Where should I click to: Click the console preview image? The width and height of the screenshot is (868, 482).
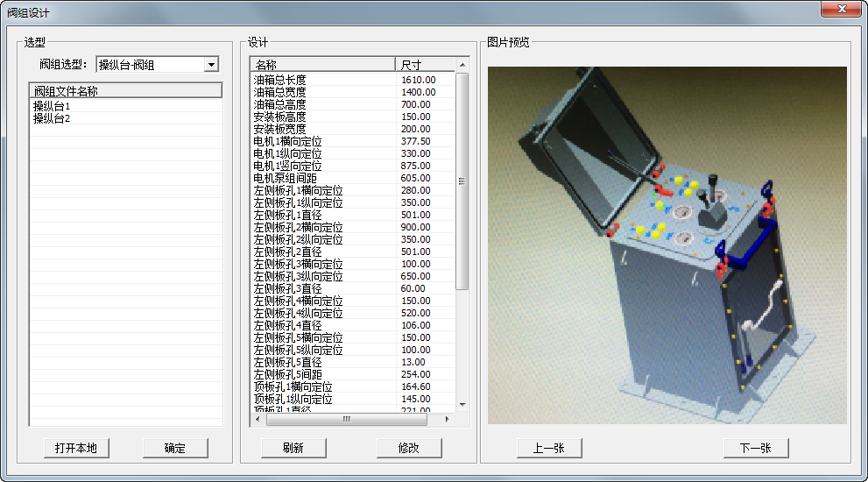click(667, 245)
